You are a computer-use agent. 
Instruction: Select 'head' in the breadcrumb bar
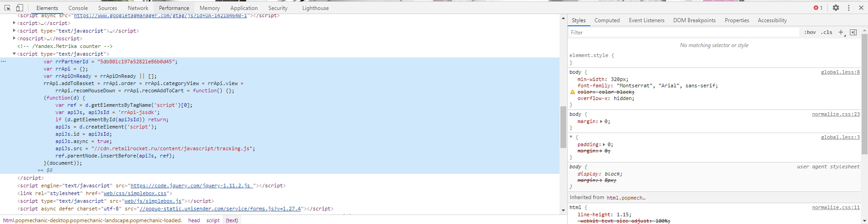pyautogui.click(x=194, y=220)
